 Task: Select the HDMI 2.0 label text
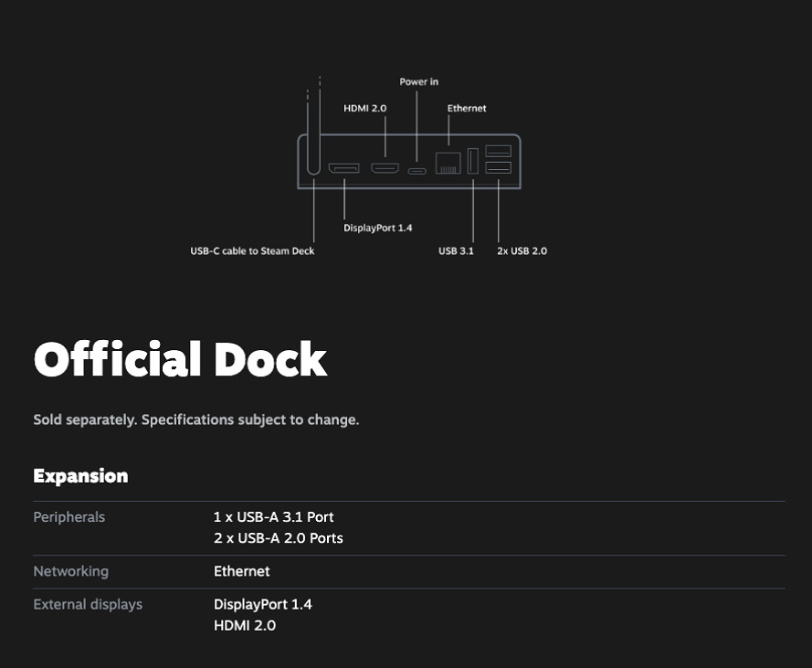tap(364, 108)
